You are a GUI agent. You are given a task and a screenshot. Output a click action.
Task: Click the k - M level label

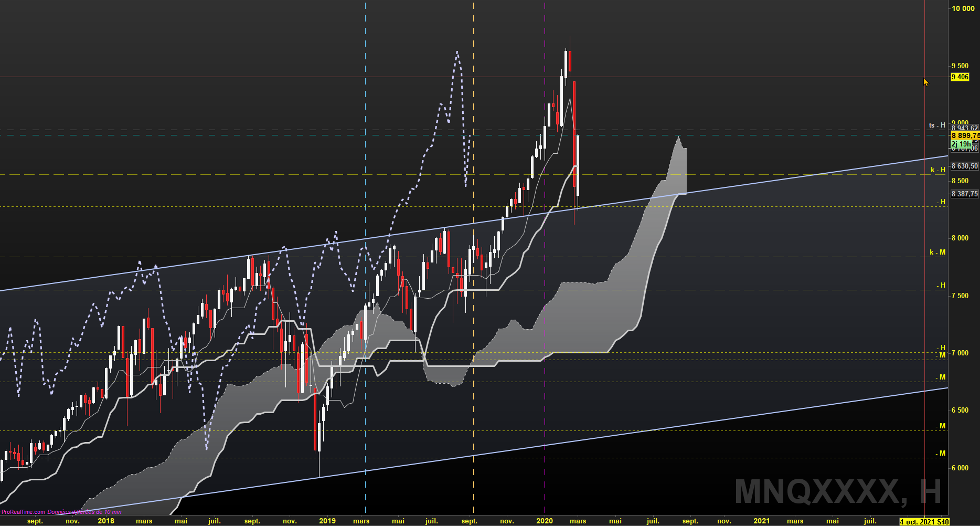(938, 253)
